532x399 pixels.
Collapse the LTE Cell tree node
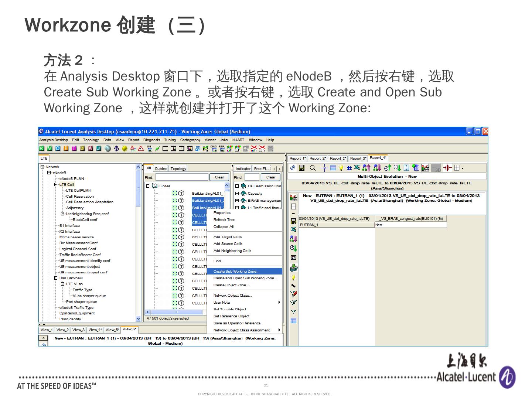(x=56, y=185)
